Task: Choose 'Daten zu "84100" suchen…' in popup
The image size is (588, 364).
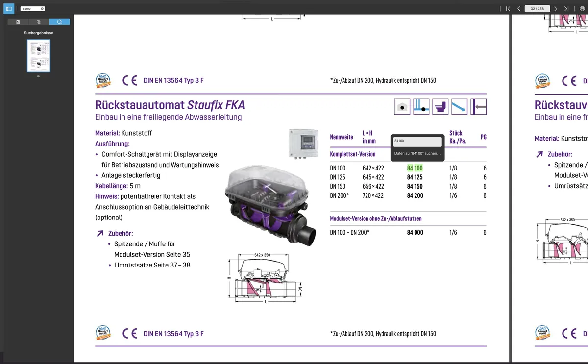Action: coord(418,153)
